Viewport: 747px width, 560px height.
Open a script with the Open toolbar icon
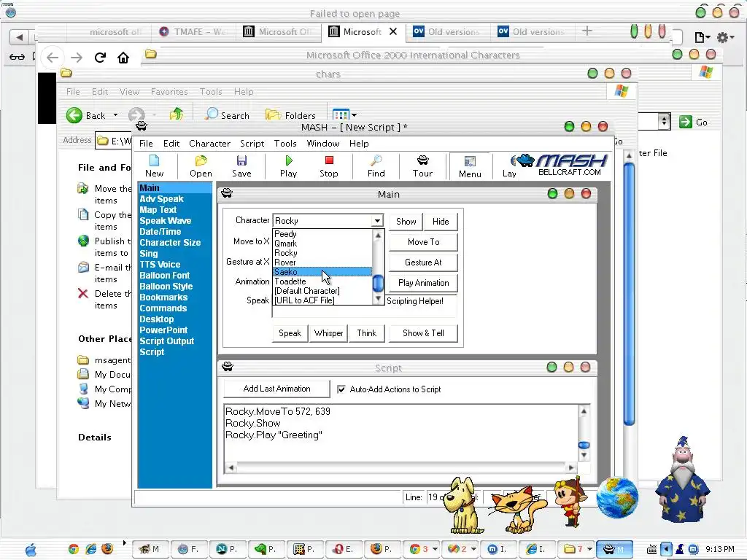pyautogui.click(x=201, y=166)
